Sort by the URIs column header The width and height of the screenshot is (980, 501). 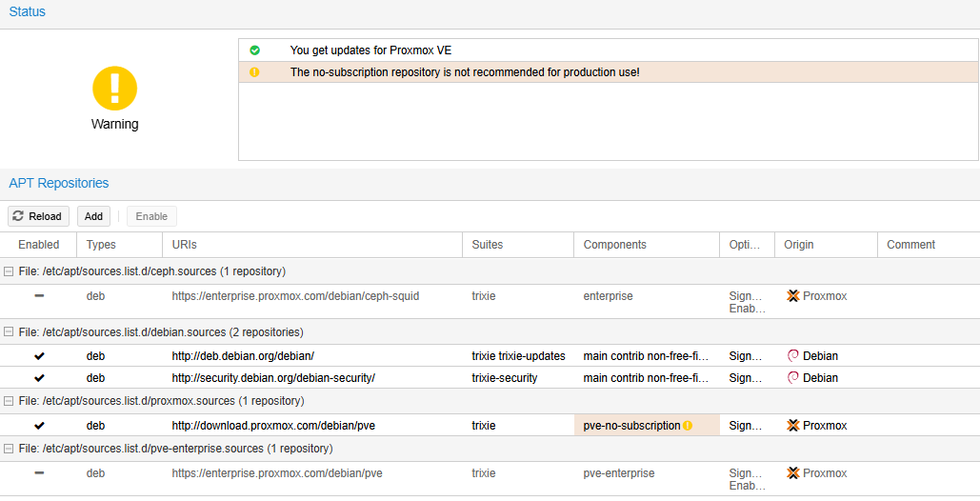tap(312, 245)
